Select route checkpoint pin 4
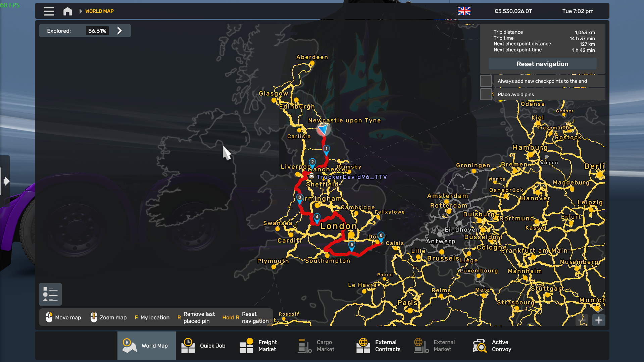This screenshot has width=644, height=362. 317,218
